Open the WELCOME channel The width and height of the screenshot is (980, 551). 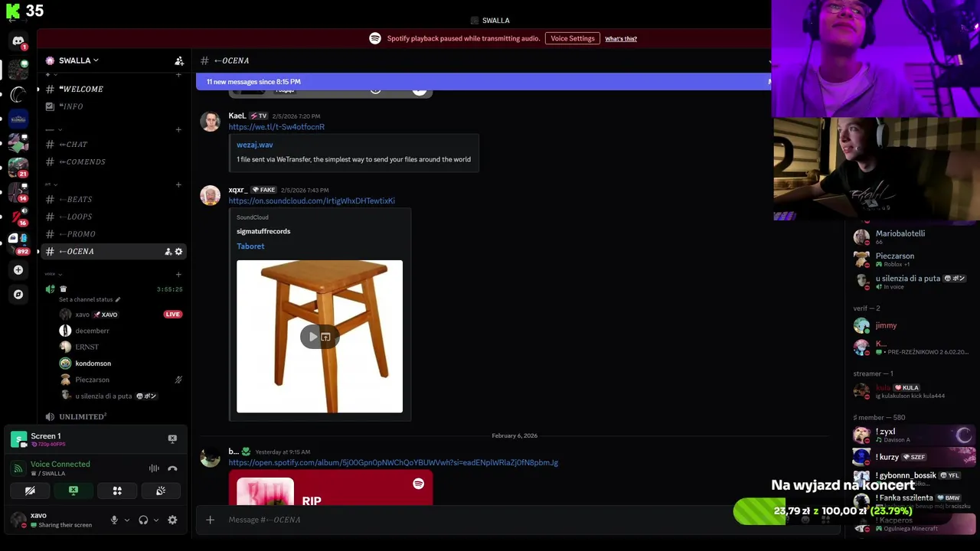[113, 90]
